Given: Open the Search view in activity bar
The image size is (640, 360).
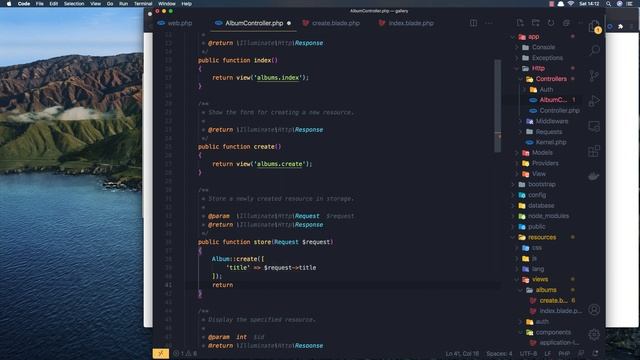Looking at the screenshot, I should [594, 50].
